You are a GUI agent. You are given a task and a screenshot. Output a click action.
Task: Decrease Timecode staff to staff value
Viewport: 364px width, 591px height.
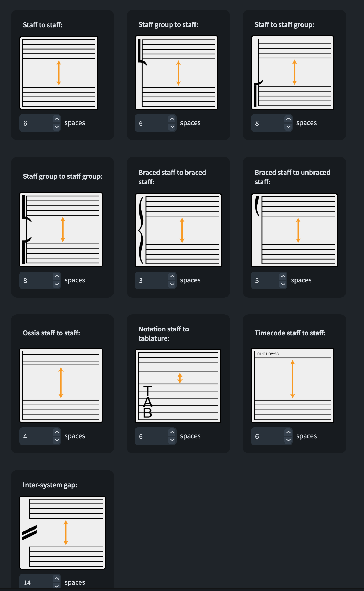coord(288,440)
